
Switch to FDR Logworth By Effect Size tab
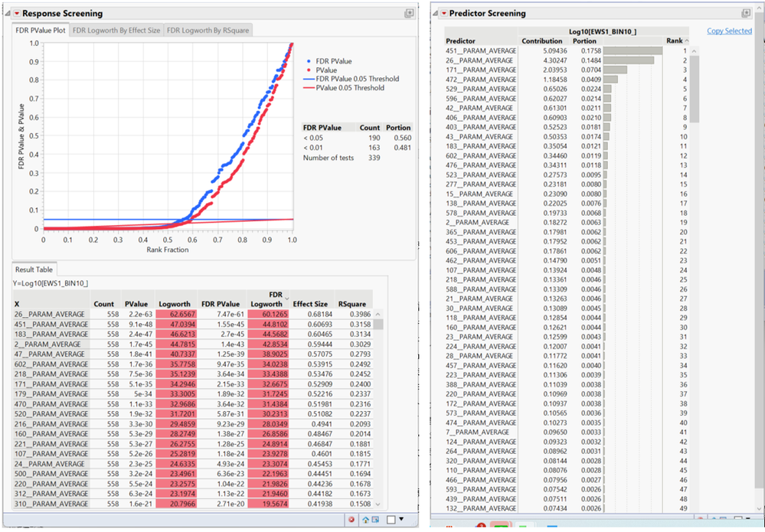tap(116, 31)
